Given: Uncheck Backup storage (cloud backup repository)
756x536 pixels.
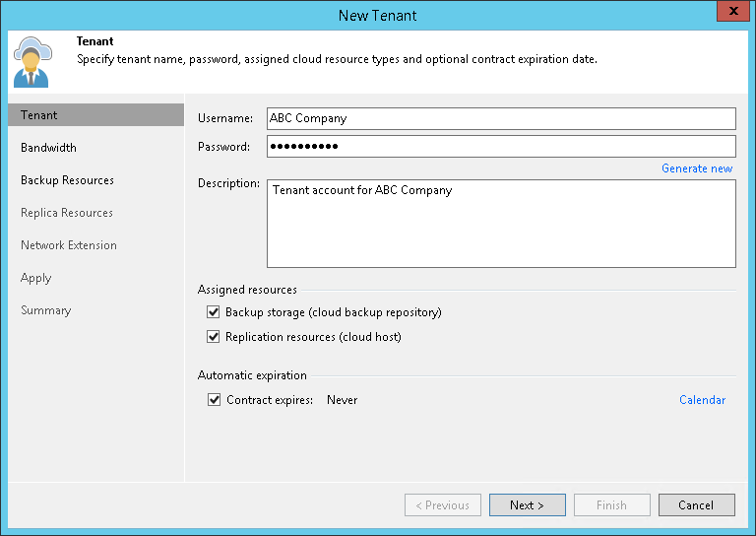Looking at the screenshot, I should [214, 312].
